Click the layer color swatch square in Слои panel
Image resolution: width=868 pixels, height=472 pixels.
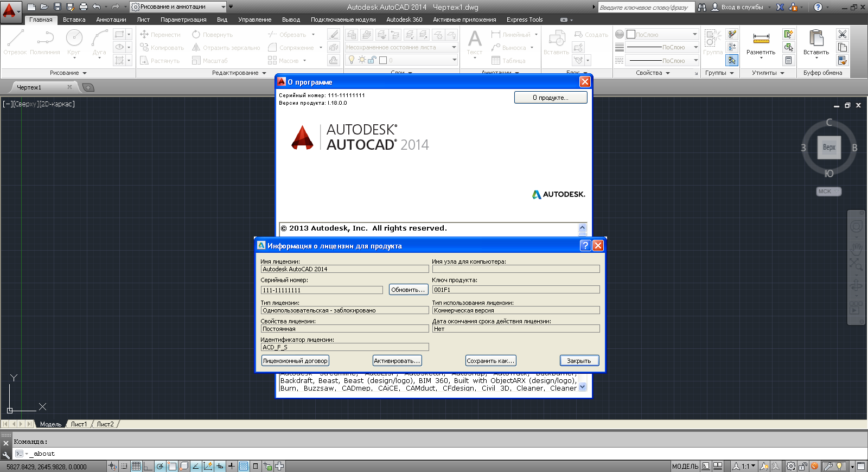[383, 60]
